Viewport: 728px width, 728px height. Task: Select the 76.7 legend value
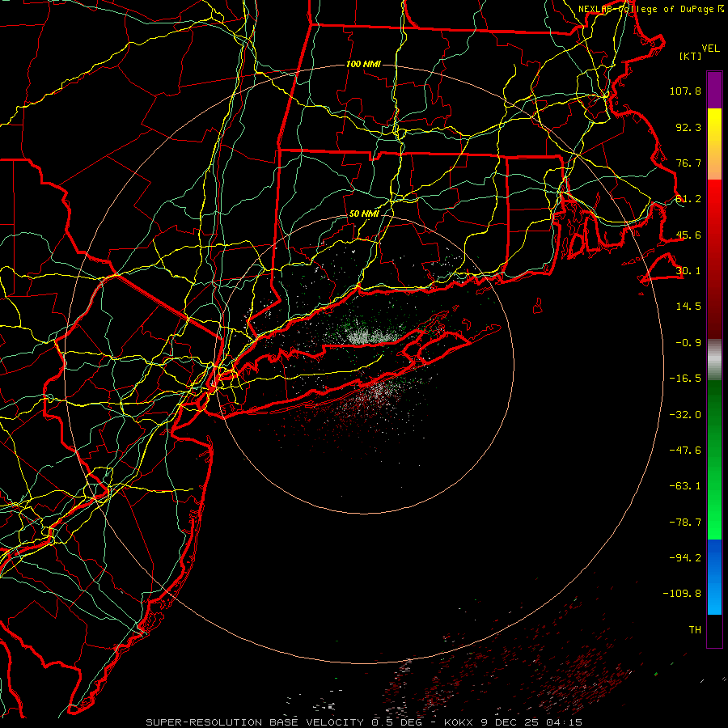click(688, 163)
